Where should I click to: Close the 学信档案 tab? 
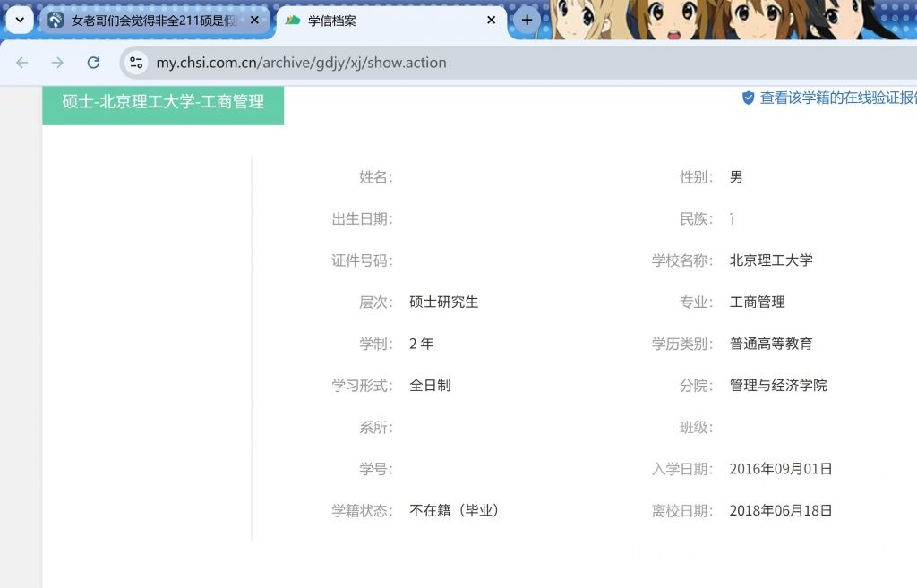(490, 19)
